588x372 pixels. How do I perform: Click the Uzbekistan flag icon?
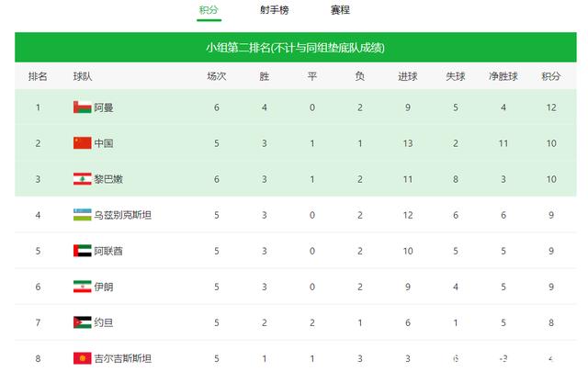click(x=82, y=215)
